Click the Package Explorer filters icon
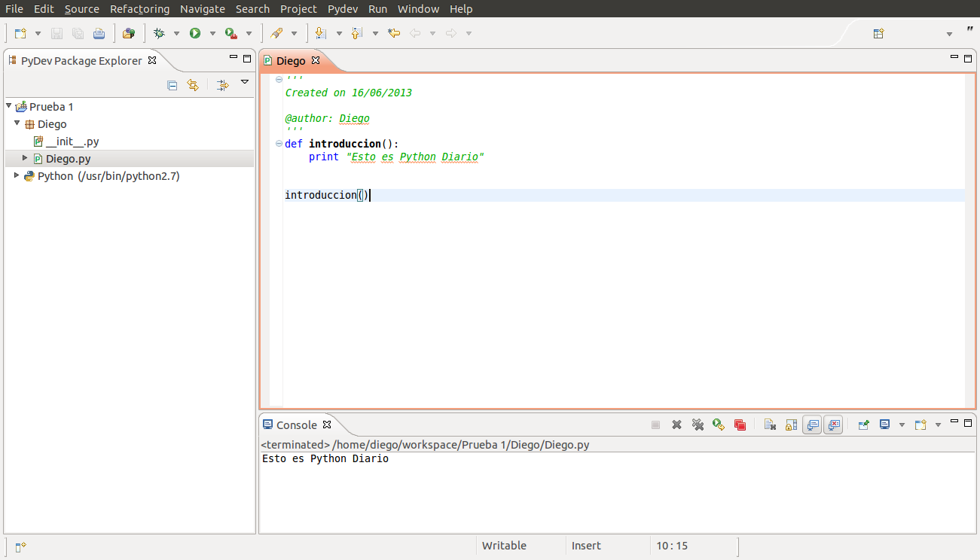The width and height of the screenshot is (980, 560). (x=222, y=85)
